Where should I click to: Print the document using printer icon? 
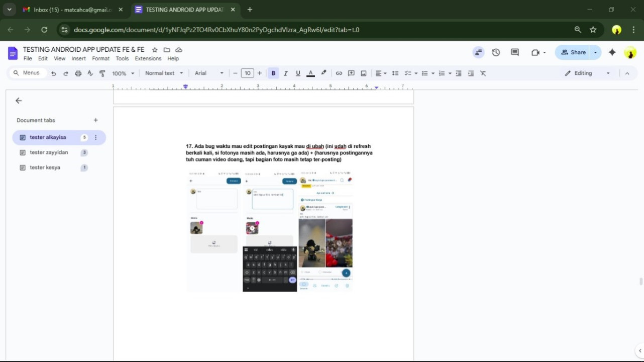[78, 73]
